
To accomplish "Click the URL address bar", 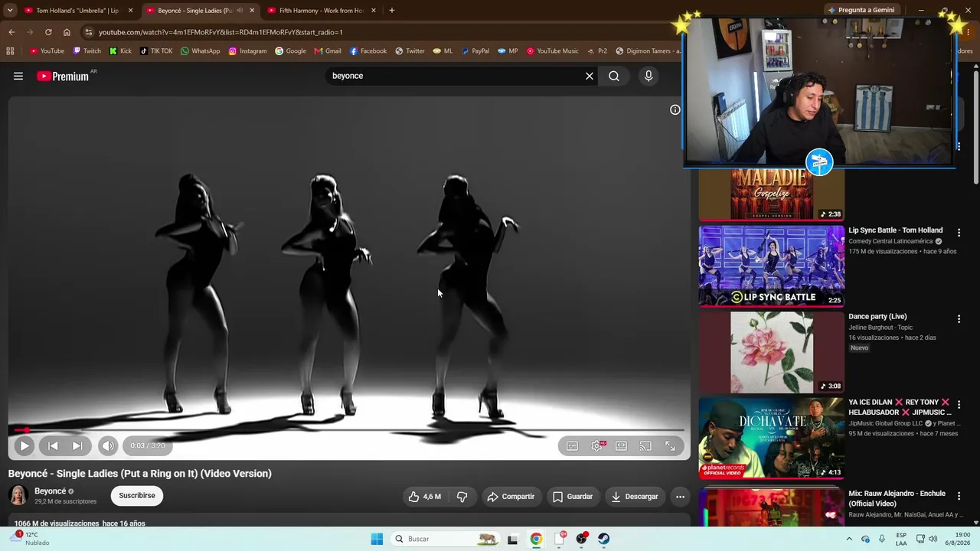I will click(383, 32).
